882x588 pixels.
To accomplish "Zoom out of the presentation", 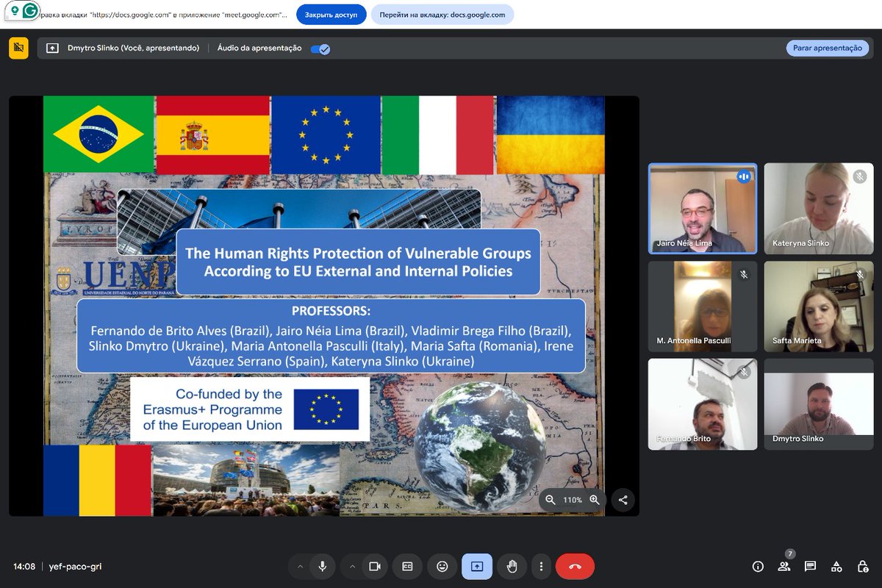I will [551, 500].
